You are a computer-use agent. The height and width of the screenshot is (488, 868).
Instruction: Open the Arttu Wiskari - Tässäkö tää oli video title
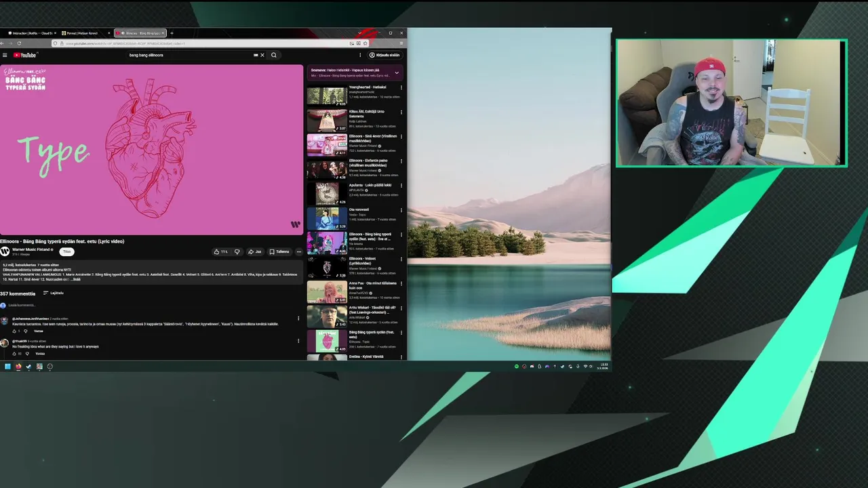372,310
